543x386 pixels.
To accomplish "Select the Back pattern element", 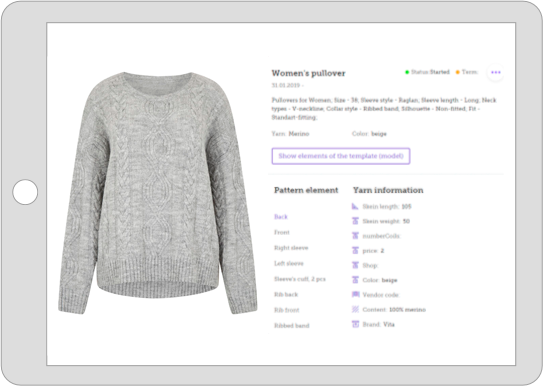I will (x=281, y=217).
